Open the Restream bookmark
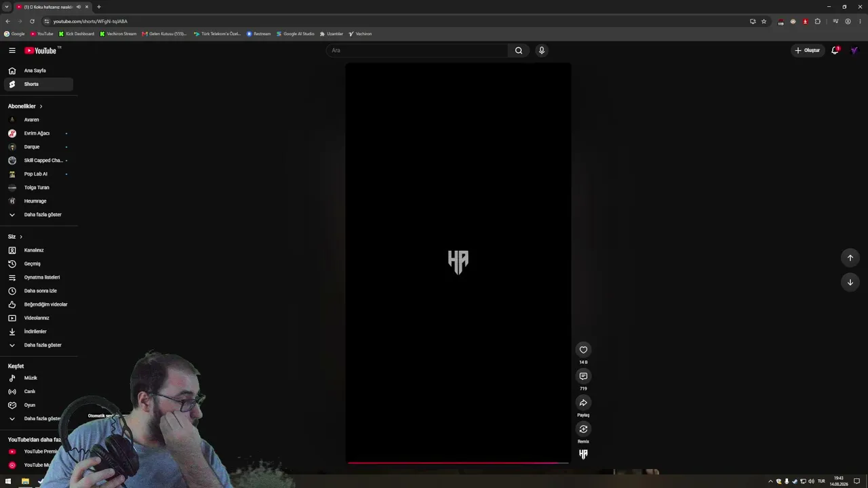The height and width of the screenshot is (488, 868). point(258,33)
